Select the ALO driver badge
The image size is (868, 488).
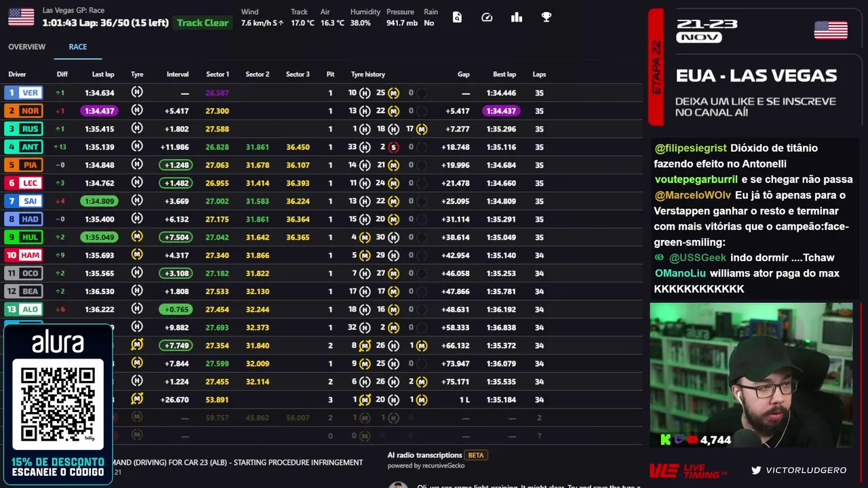tap(23, 309)
